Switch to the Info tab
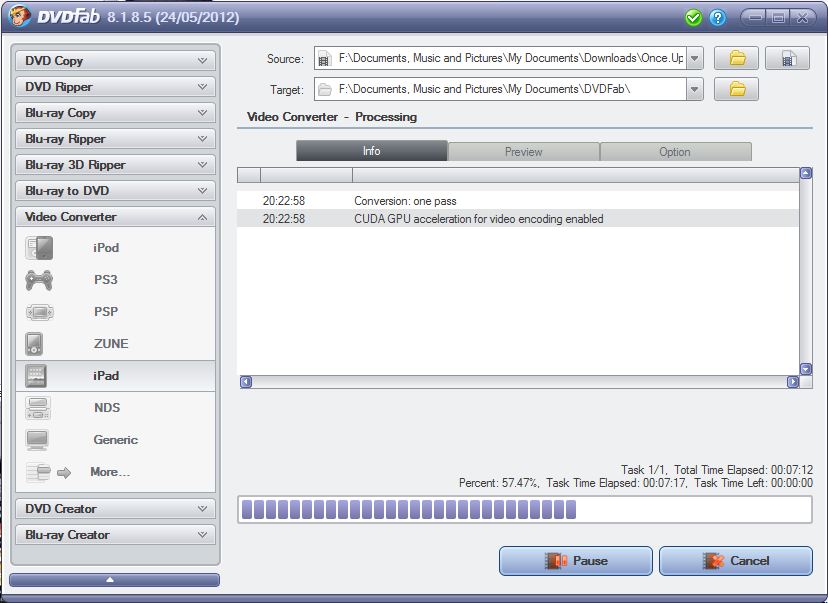Image resolution: width=828 pixels, height=603 pixels. pyautogui.click(x=372, y=152)
